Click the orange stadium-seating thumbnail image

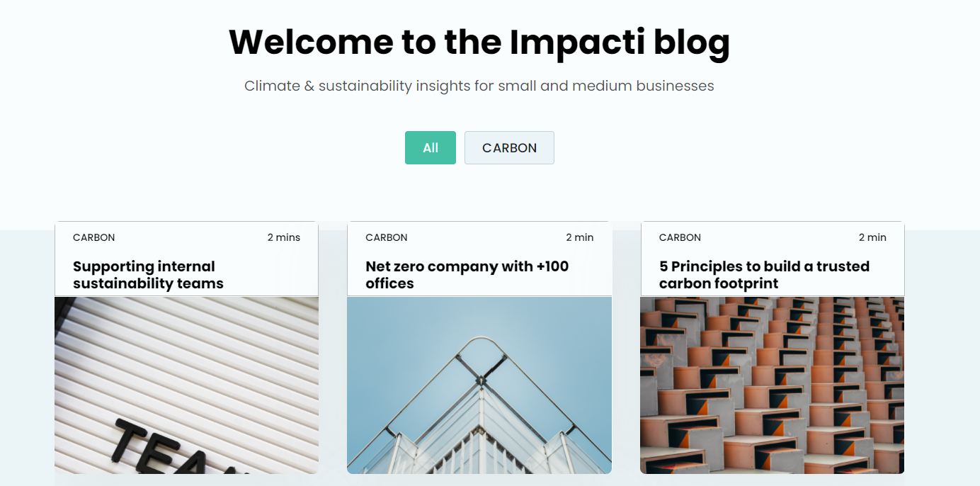pos(772,385)
